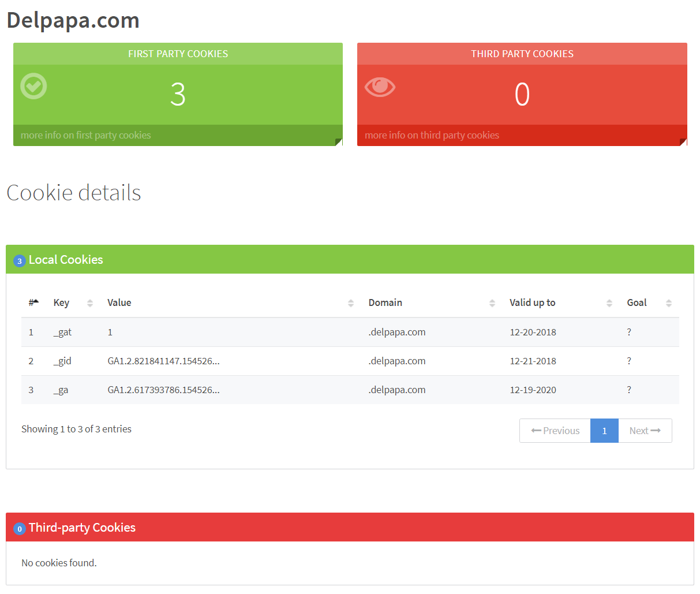Sort table by Valid up to column
This screenshot has width=700, height=594.
561,302
